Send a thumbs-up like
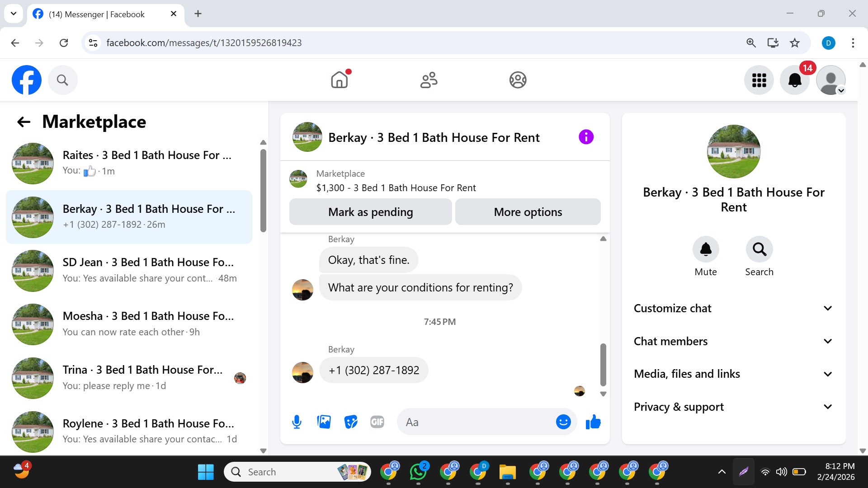868x488 pixels. coord(593,422)
